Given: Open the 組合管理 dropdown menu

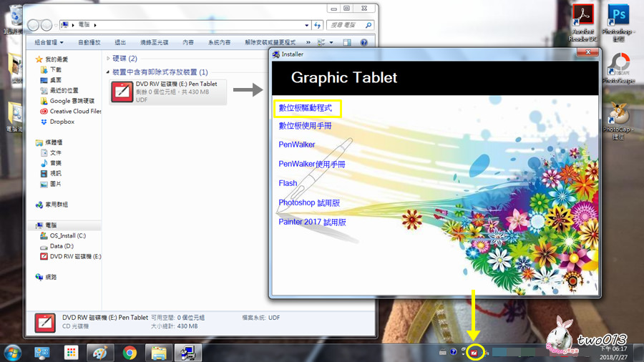Looking at the screenshot, I should click(51, 42).
